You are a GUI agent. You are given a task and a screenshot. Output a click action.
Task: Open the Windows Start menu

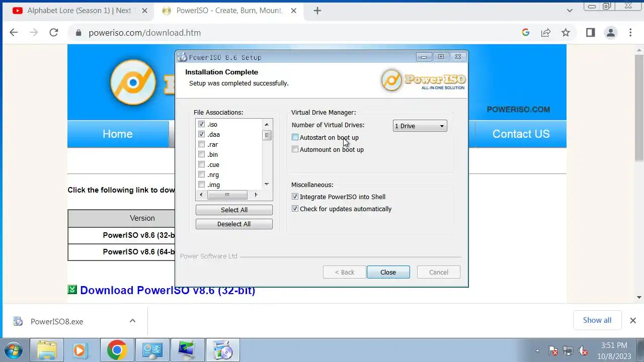pos(13,350)
